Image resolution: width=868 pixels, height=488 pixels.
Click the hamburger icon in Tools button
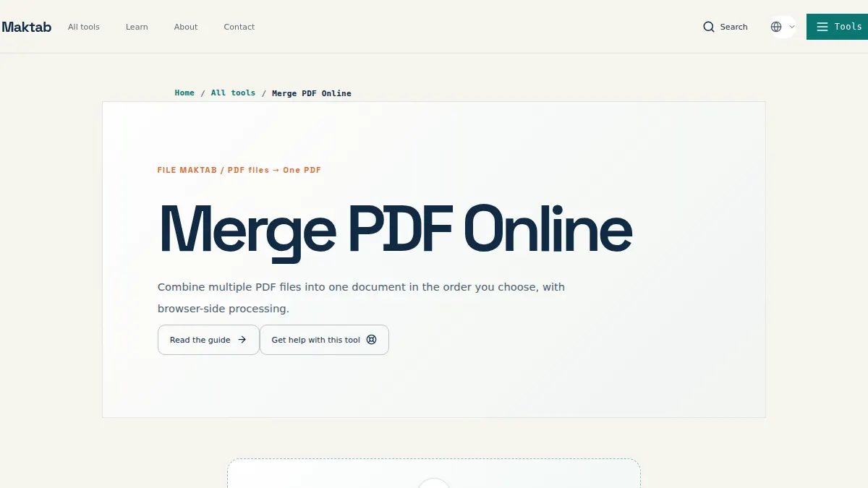[822, 27]
